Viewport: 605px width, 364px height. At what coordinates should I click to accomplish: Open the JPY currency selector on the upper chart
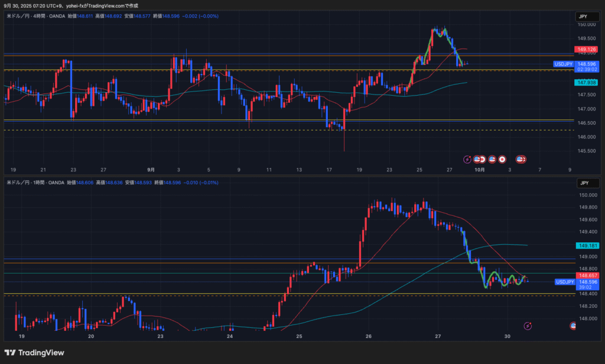pyautogui.click(x=583, y=17)
